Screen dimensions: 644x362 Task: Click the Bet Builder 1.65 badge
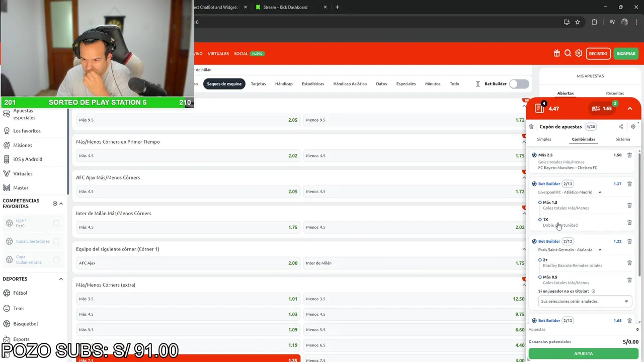[602, 108]
